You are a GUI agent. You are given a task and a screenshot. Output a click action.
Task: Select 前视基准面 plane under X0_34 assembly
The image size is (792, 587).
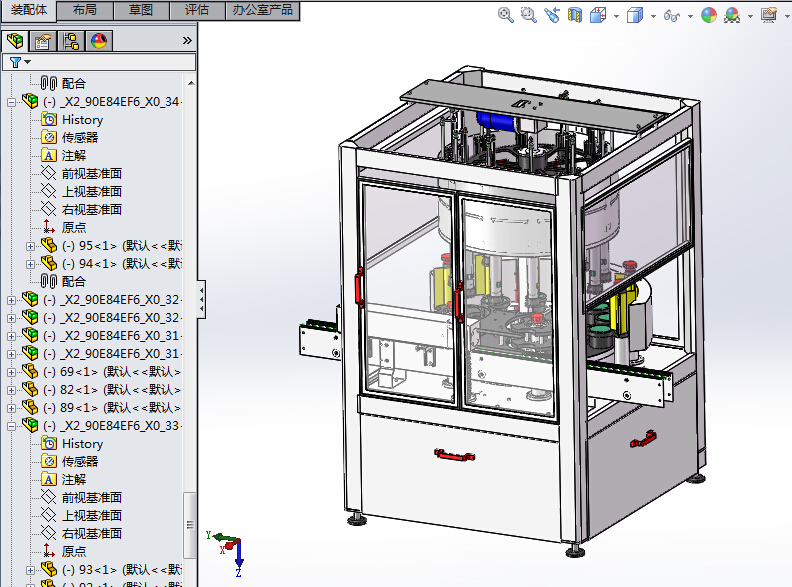[92, 174]
